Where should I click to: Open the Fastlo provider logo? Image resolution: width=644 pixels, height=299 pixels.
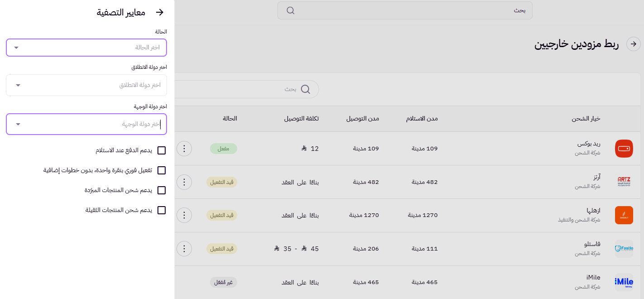pos(624,248)
